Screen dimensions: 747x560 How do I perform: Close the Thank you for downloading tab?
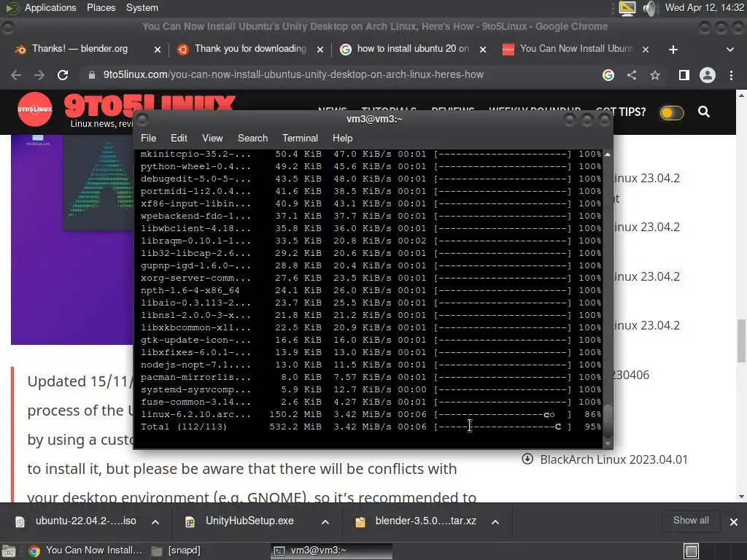320,50
